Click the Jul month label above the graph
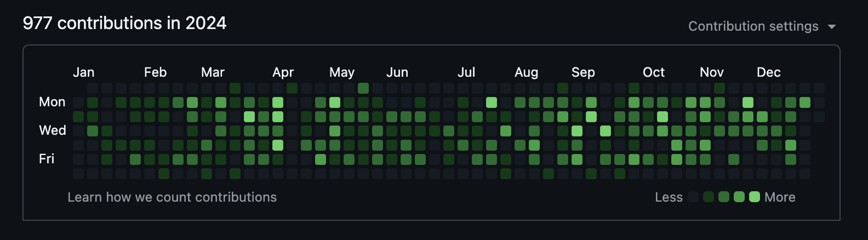This screenshot has width=868, height=240. pos(466,72)
